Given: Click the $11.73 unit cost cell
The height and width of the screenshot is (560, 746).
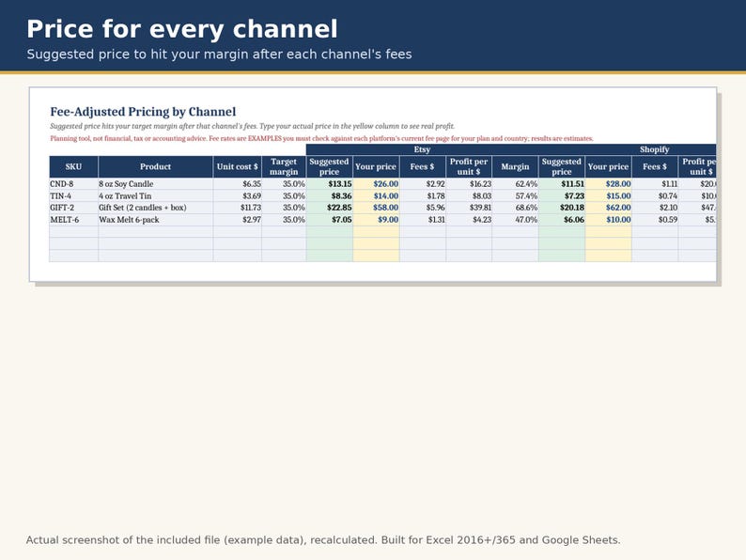Looking at the screenshot, I should coord(238,208).
